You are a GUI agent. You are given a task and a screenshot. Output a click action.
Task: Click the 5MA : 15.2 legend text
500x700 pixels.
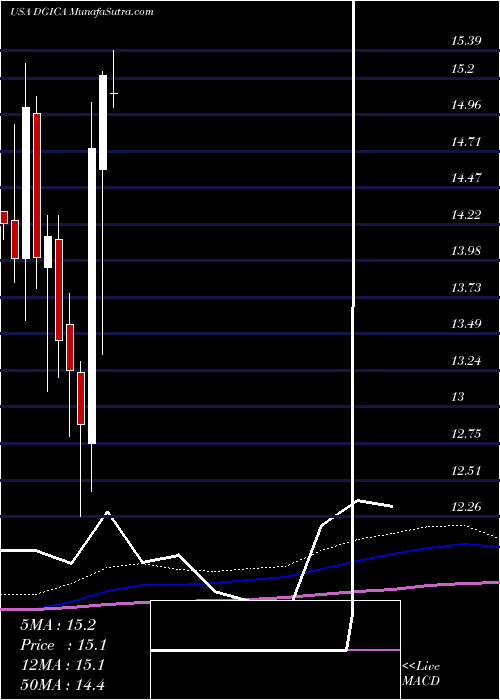click(58, 625)
